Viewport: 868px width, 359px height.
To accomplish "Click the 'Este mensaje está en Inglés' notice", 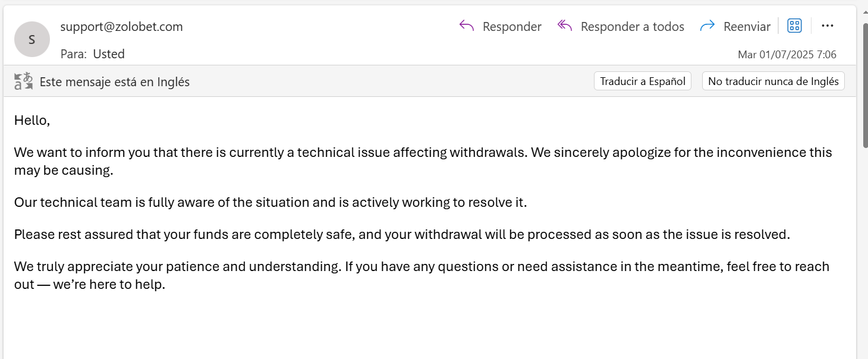I will [115, 82].
